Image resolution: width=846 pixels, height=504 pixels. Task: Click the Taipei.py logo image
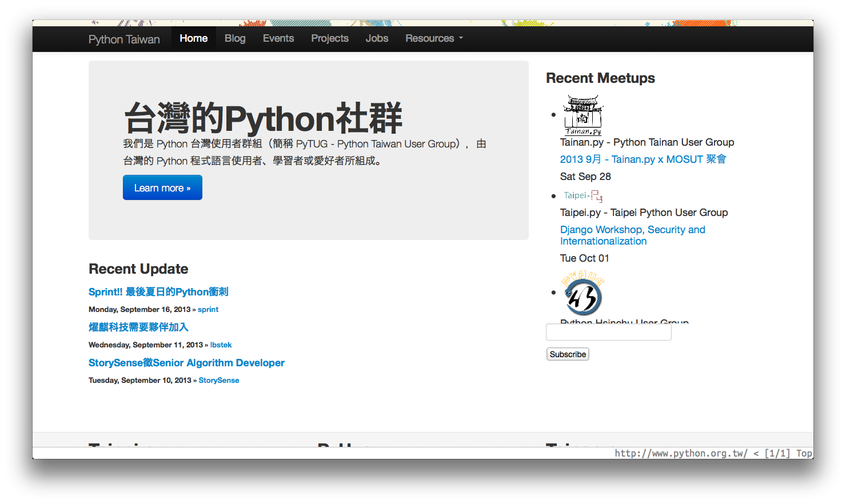(x=583, y=196)
